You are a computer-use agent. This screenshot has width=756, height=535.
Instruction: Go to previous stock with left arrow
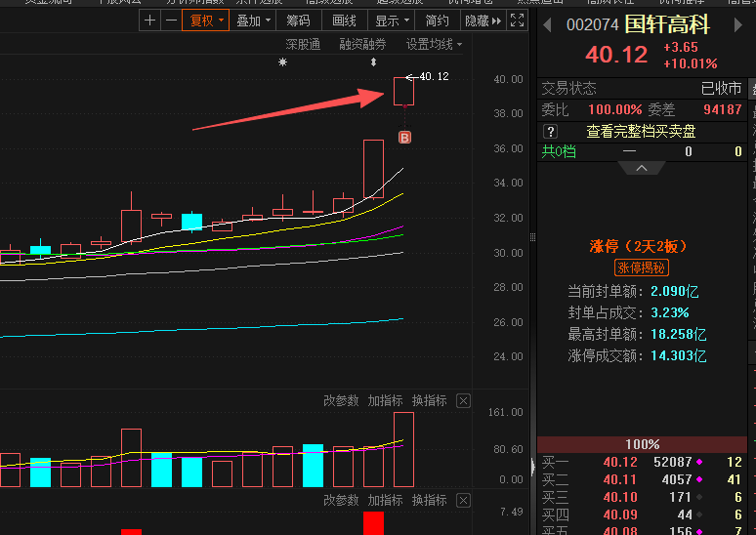[547, 24]
